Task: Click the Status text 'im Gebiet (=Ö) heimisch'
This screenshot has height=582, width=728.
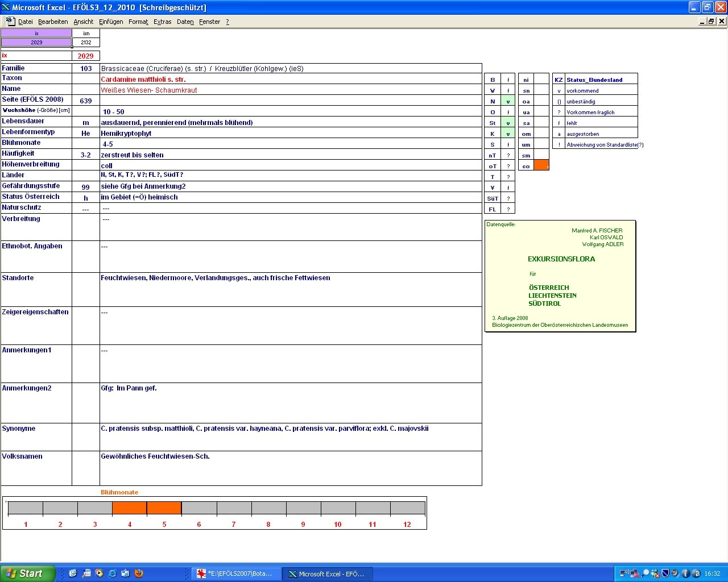Action: 139,197
